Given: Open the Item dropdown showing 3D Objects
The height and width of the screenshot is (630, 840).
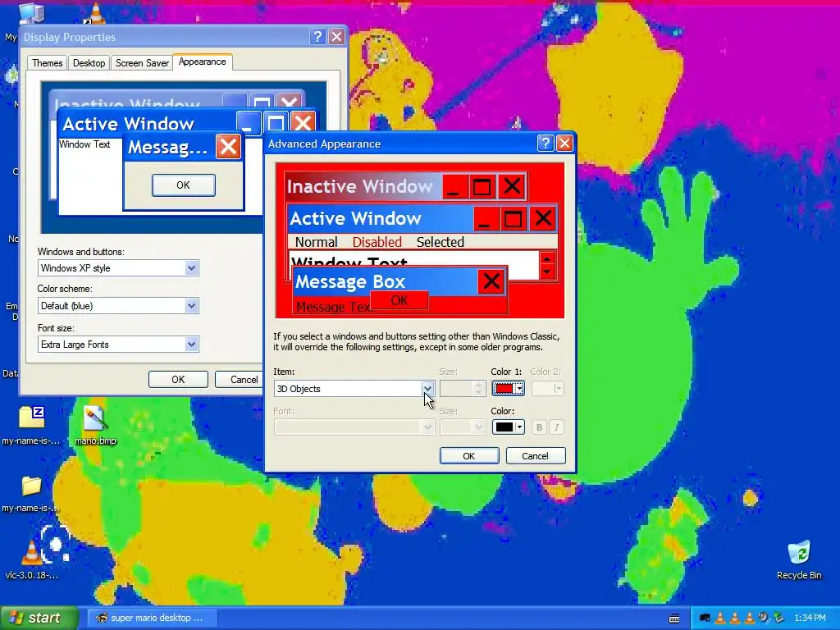Looking at the screenshot, I should click(x=427, y=388).
